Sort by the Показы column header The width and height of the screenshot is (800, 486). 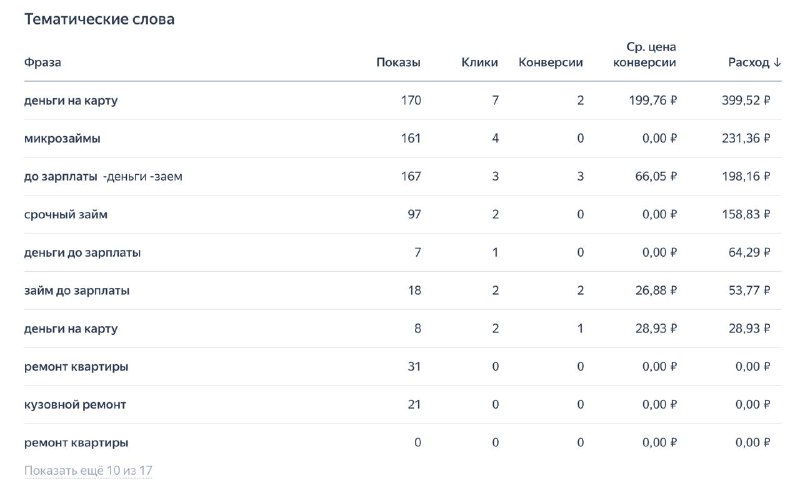398,62
